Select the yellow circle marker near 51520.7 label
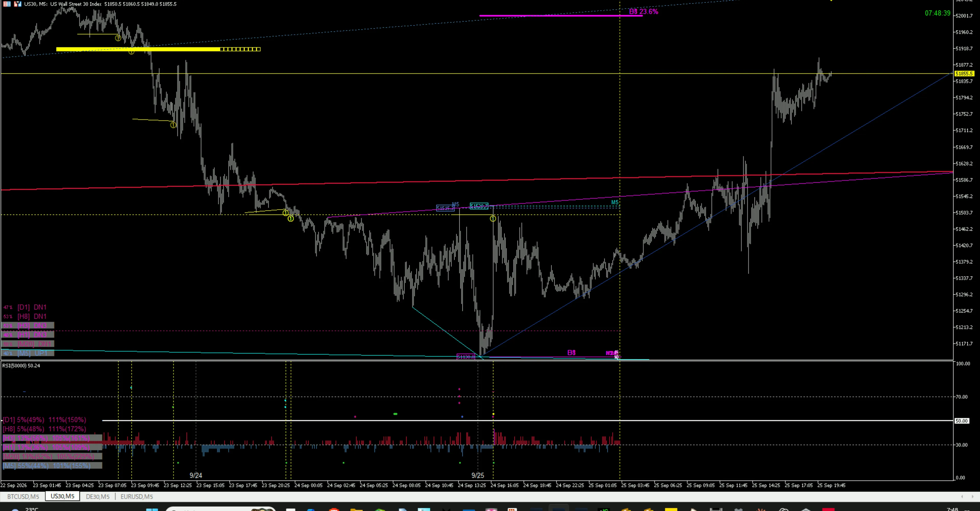980x511 pixels. pos(493,218)
